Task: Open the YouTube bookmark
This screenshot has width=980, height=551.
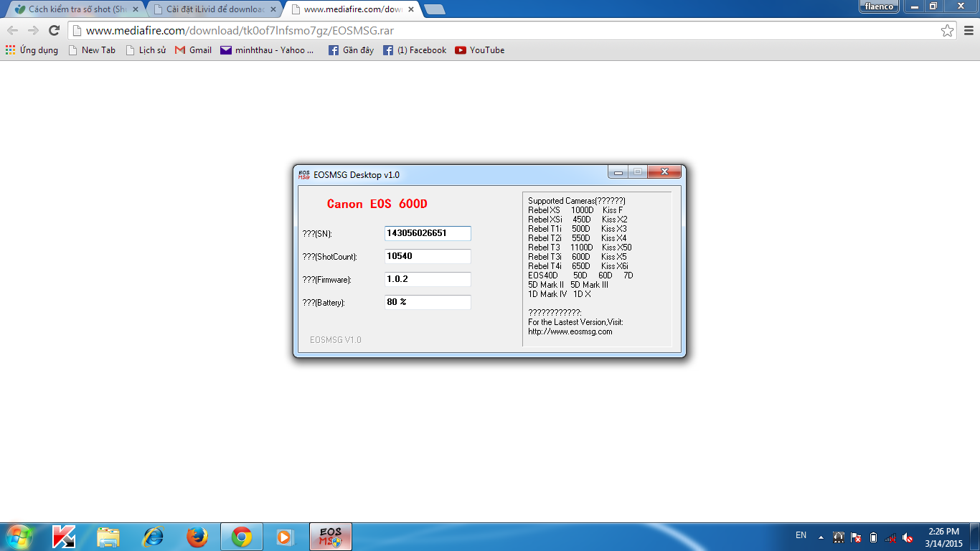Action: [480, 50]
